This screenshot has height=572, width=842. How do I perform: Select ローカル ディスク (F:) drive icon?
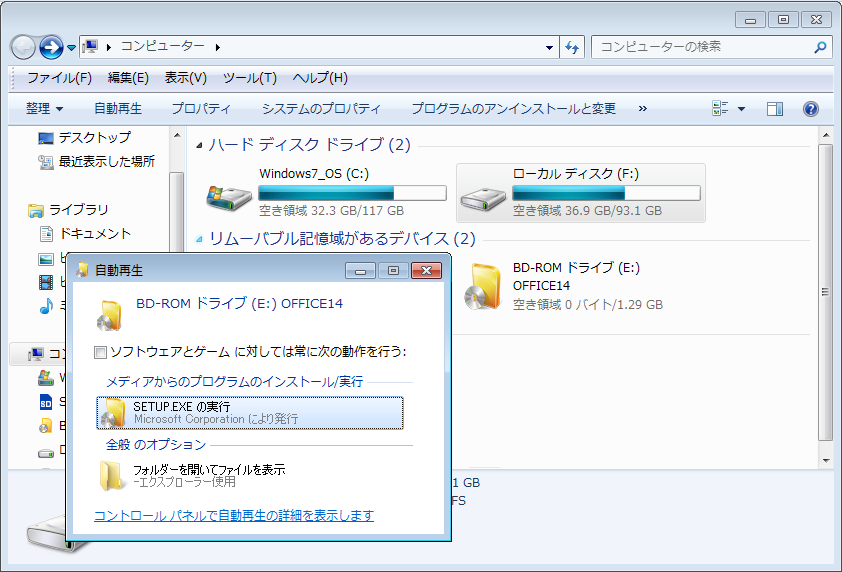point(483,199)
